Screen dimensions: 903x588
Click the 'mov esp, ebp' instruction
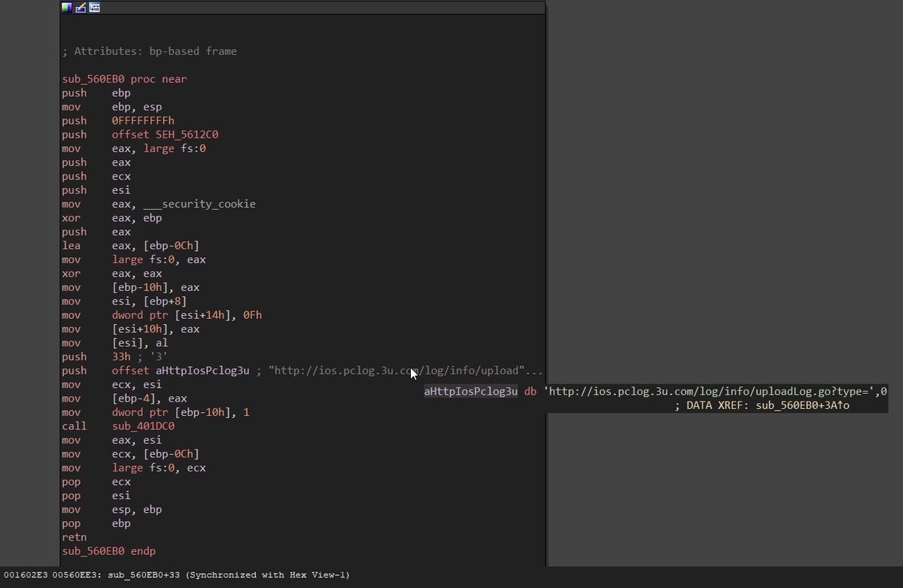click(x=112, y=510)
